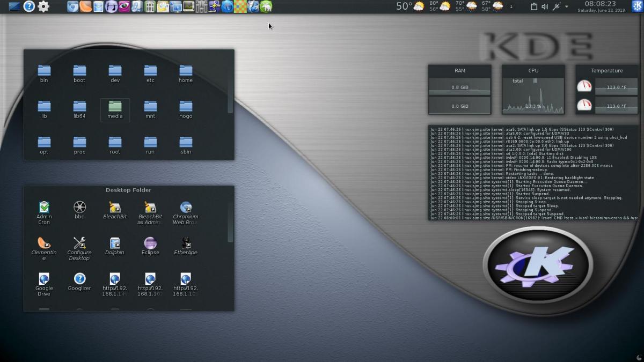Click the desktop toolbox icon in the bottom corner

(639, 357)
